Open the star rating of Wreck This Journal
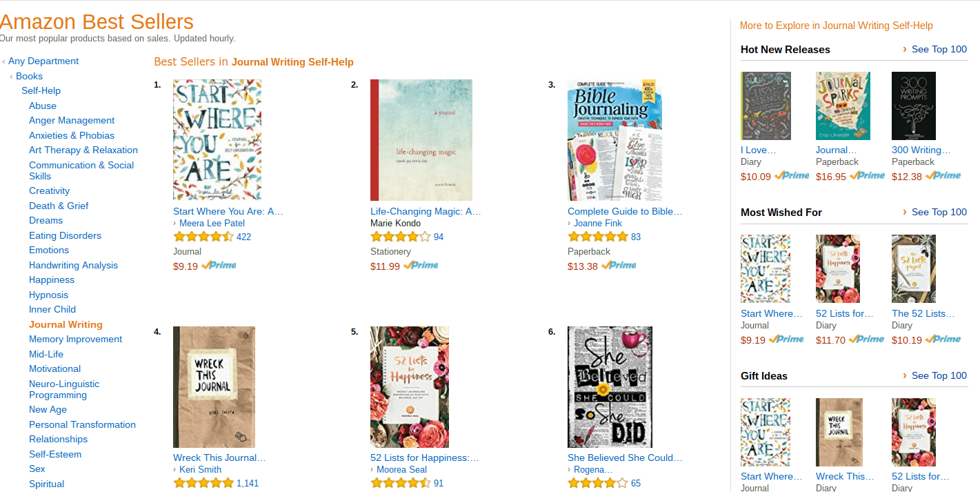The image size is (980, 492). pyautogui.click(x=203, y=483)
